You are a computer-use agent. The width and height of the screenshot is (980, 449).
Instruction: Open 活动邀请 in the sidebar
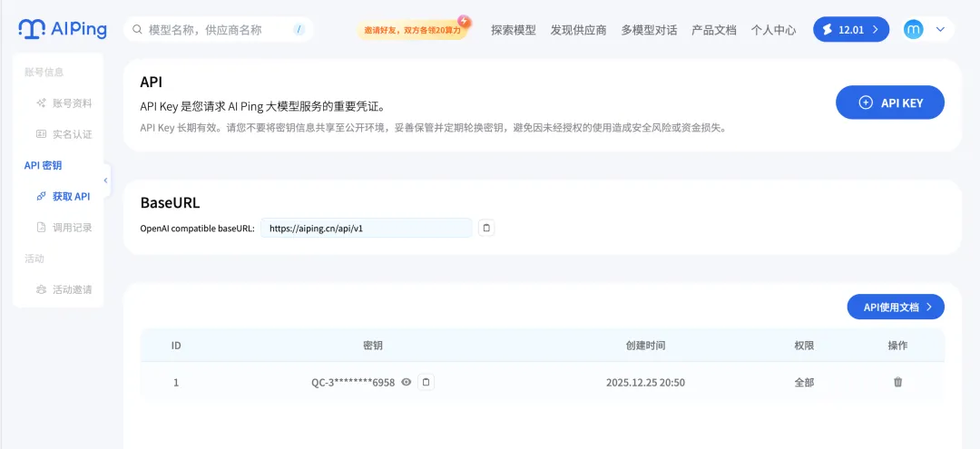(x=64, y=289)
